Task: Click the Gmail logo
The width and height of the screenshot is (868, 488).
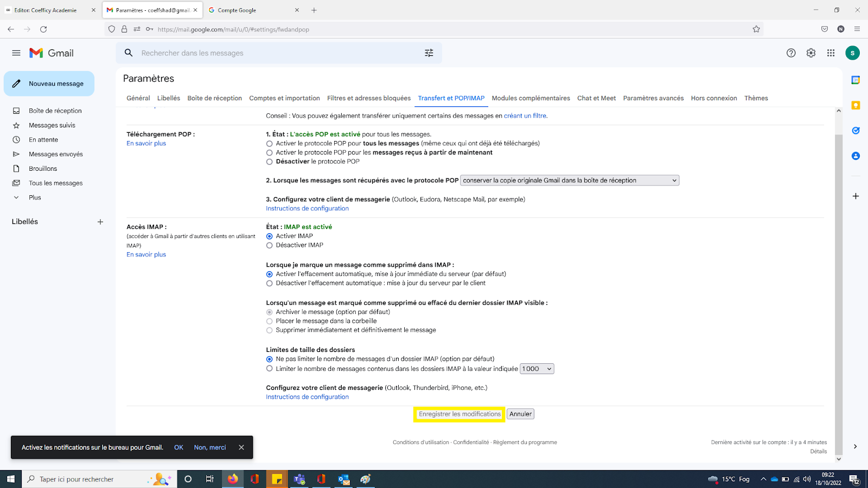Action: 52,53
